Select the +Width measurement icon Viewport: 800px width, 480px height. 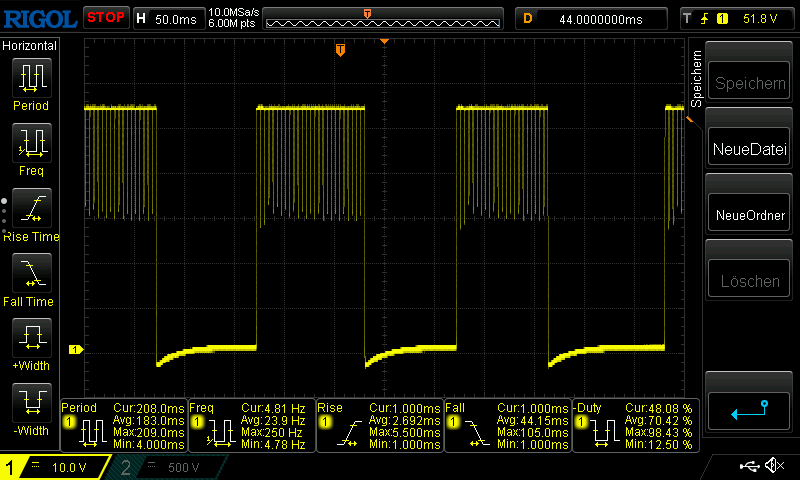(31, 337)
